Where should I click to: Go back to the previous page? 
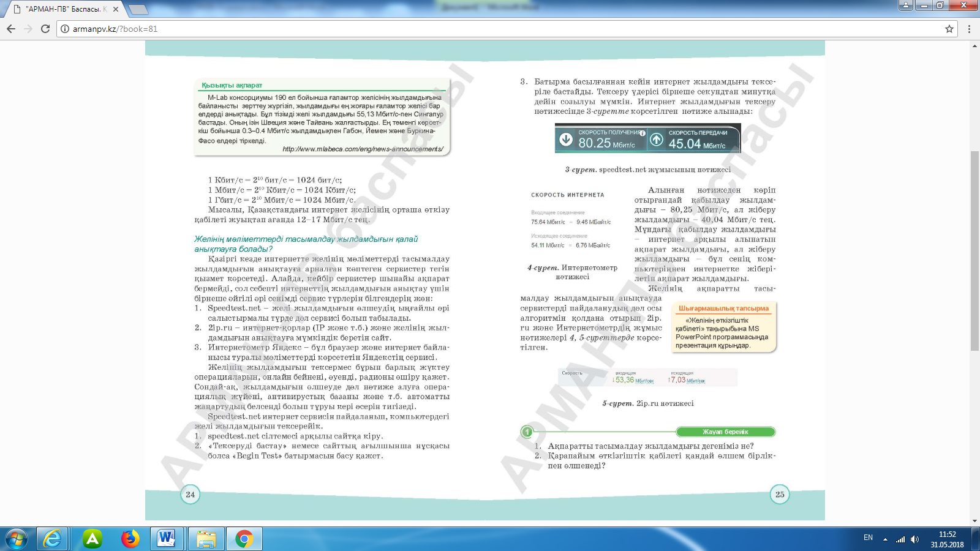(x=11, y=29)
